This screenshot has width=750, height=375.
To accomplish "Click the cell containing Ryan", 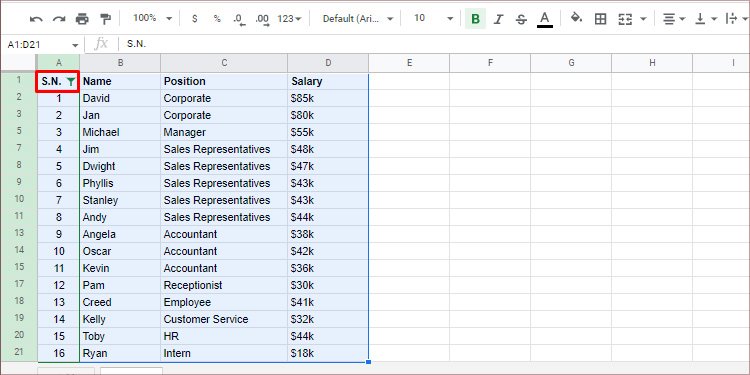I will 120,353.
